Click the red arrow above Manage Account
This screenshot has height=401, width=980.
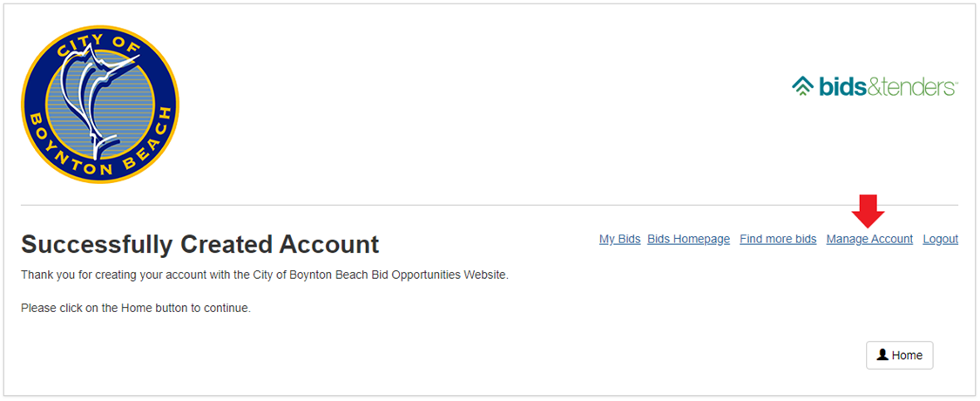[868, 211]
